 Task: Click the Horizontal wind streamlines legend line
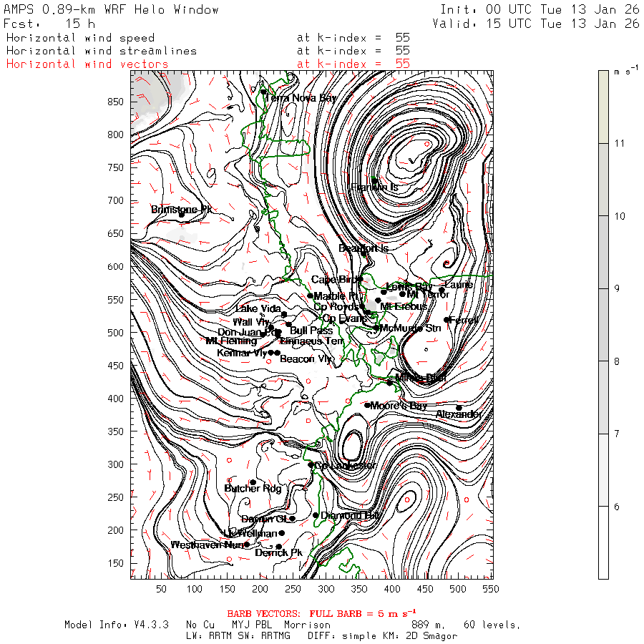point(101,51)
